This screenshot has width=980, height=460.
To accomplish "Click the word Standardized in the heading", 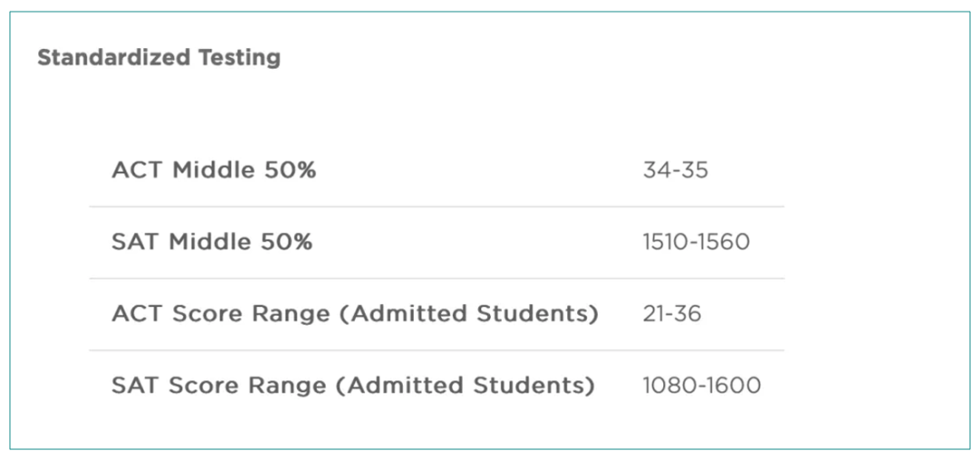I will 115,57.
